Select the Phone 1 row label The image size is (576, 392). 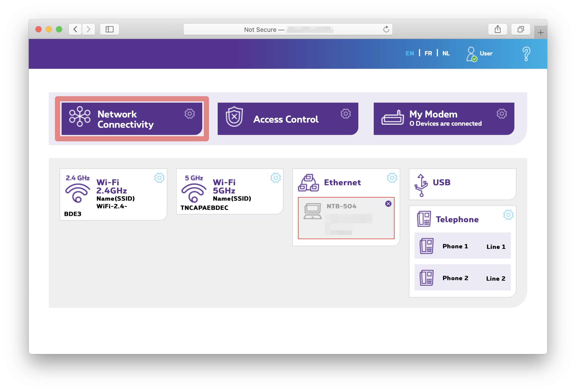click(455, 246)
